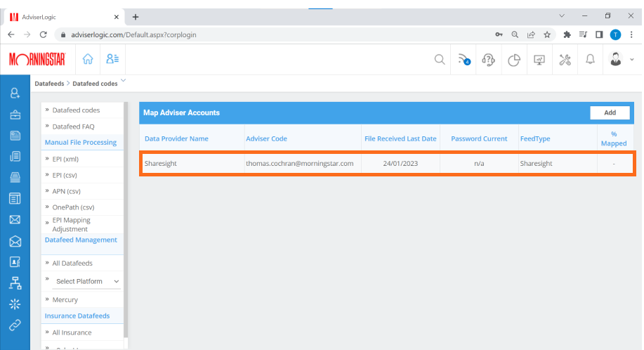Open All Insurance menu item
The image size is (644, 350).
(72, 332)
